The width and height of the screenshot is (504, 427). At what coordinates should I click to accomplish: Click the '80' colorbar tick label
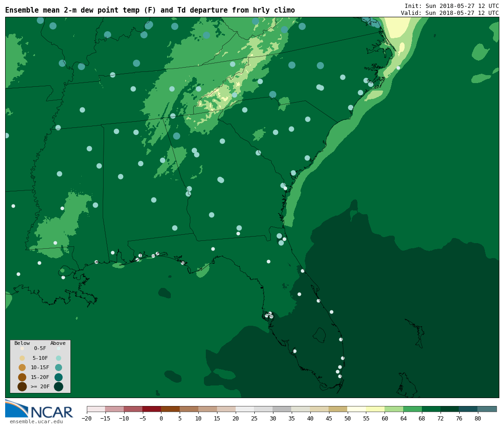click(478, 418)
